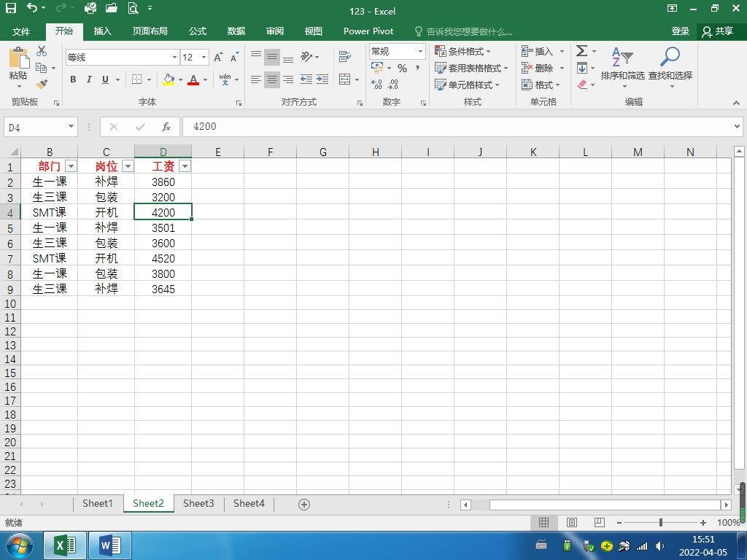Increase decimal places

377,85
